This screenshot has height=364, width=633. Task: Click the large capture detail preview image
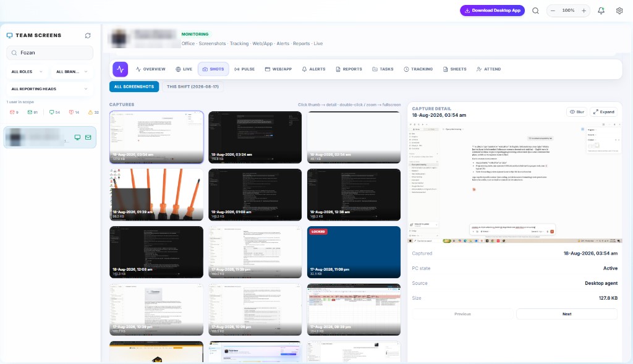coord(515,182)
